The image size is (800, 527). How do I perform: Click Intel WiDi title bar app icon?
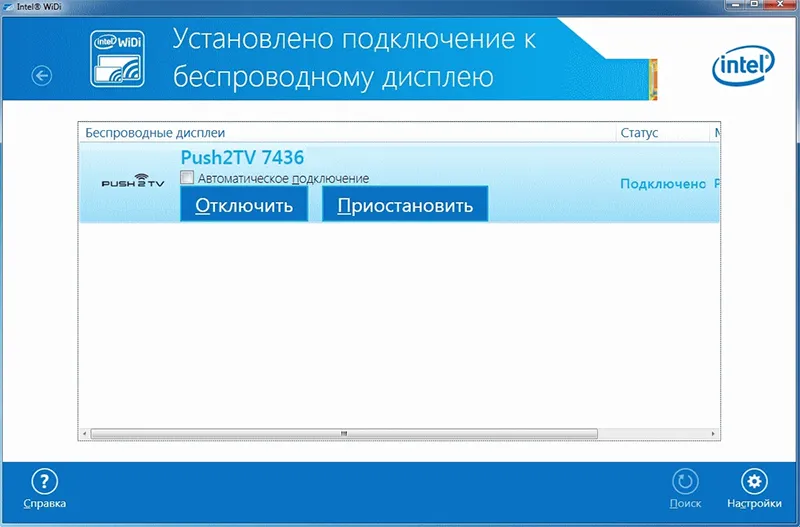point(8,7)
